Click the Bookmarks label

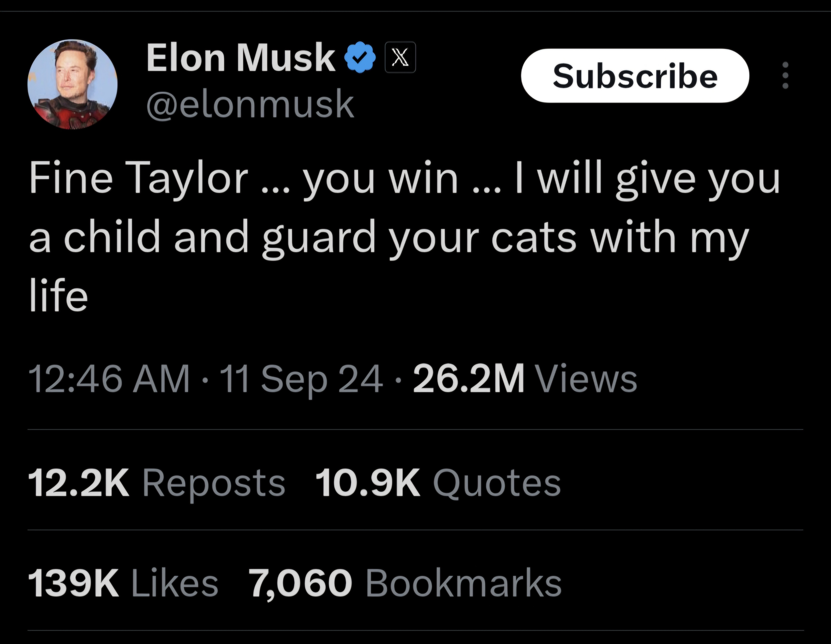[463, 583]
